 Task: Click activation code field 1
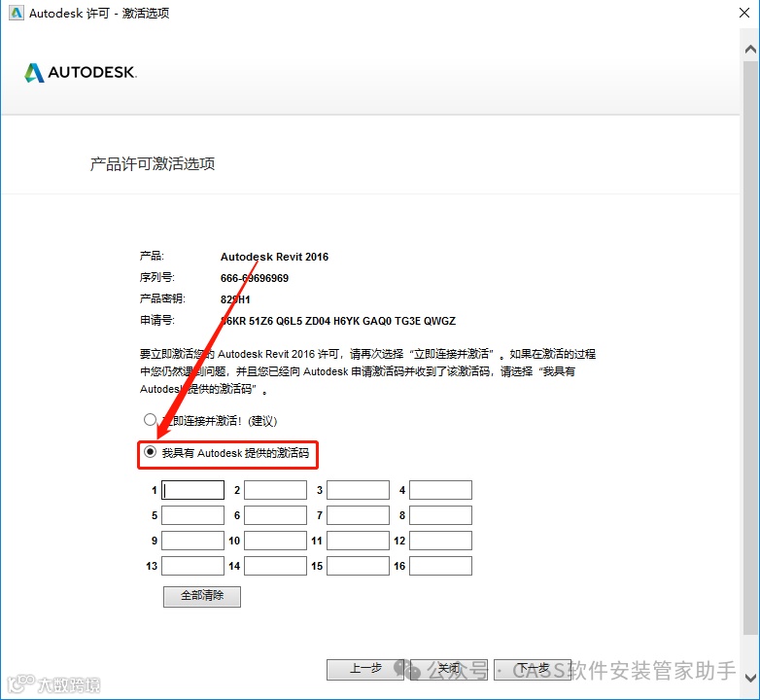point(192,490)
